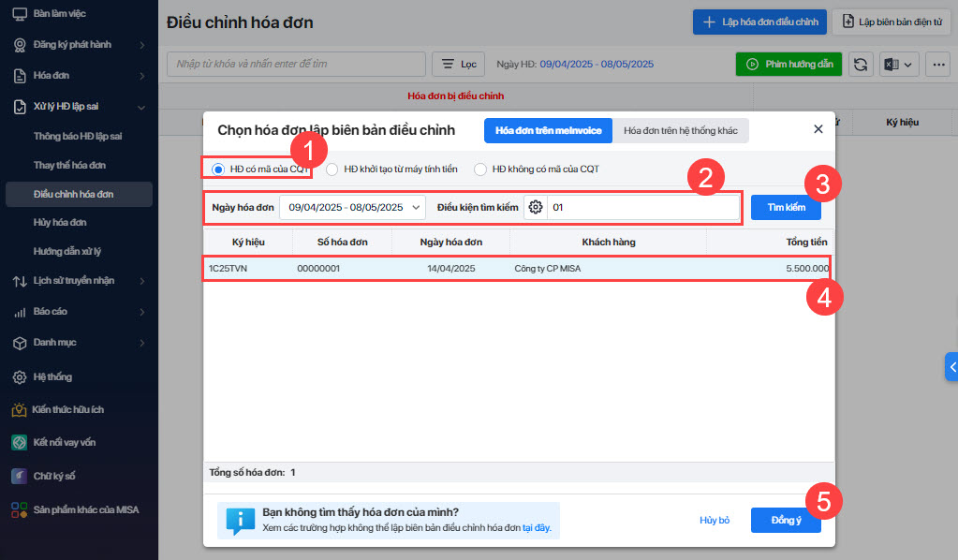The image size is (958, 560).
Task: Switch to Hóa đơn trên hệ thống khác tab
Action: tap(681, 131)
